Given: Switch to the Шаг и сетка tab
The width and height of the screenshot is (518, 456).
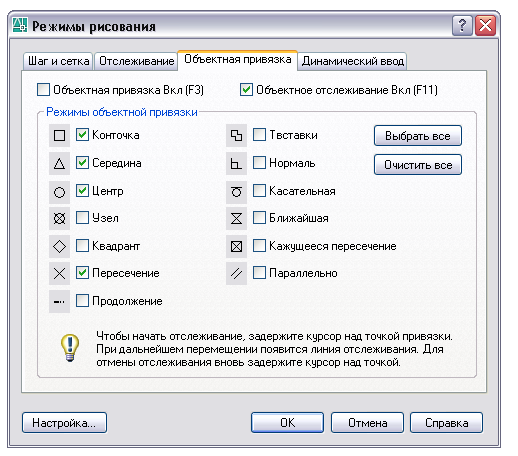Looking at the screenshot, I should (58, 61).
